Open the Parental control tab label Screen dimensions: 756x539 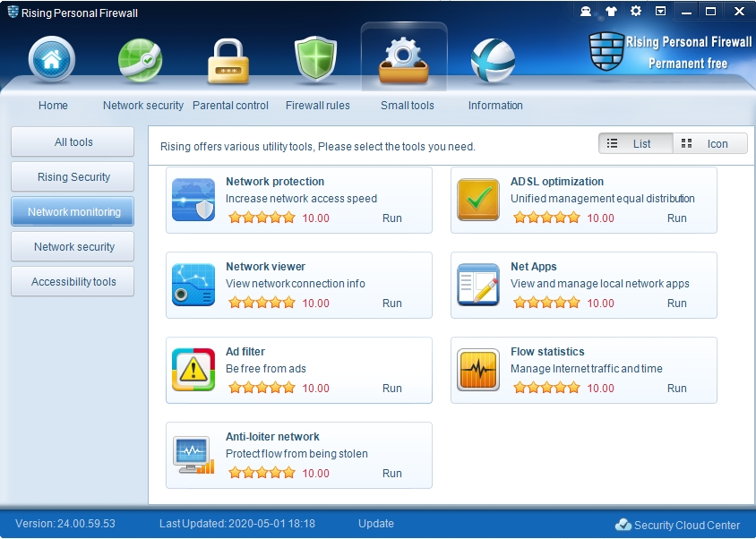(x=230, y=105)
